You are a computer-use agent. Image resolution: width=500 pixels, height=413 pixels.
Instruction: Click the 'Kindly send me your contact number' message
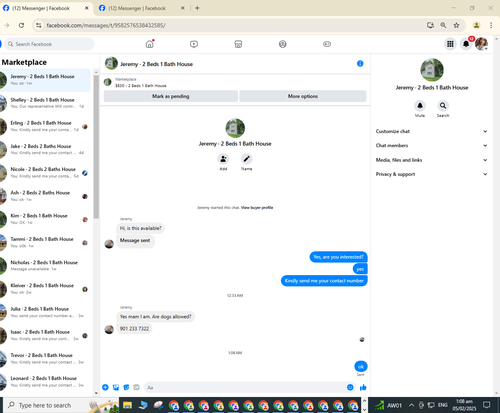pyautogui.click(x=324, y=281)
